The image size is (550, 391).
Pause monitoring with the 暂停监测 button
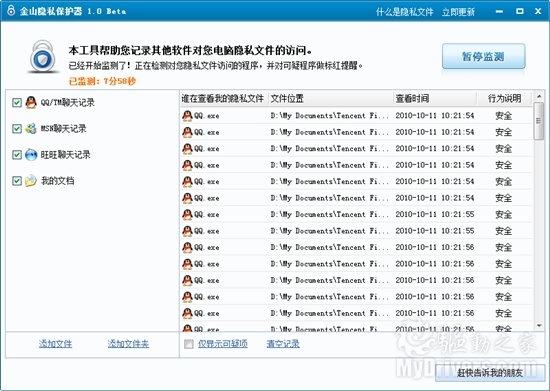pos(483,56)
